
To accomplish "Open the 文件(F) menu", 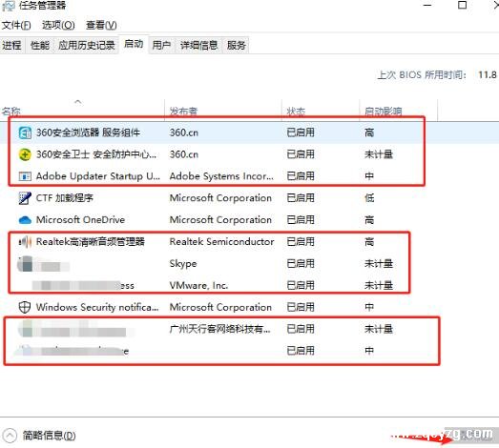I will pos(16,25).
